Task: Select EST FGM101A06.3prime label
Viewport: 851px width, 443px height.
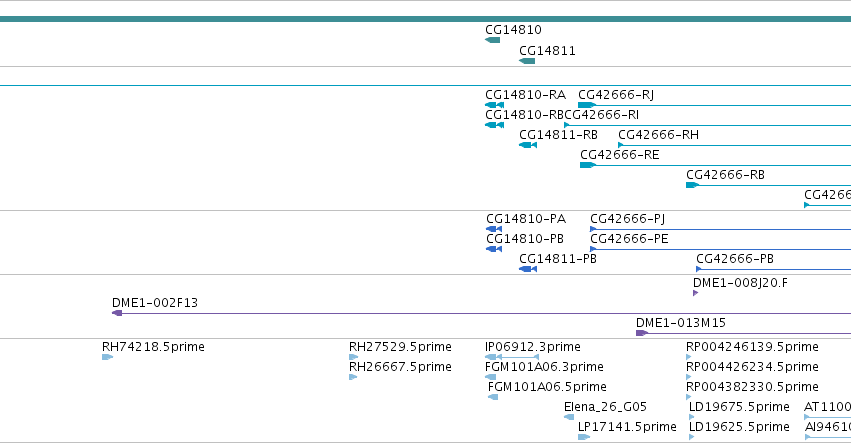Action: [544, 367]
